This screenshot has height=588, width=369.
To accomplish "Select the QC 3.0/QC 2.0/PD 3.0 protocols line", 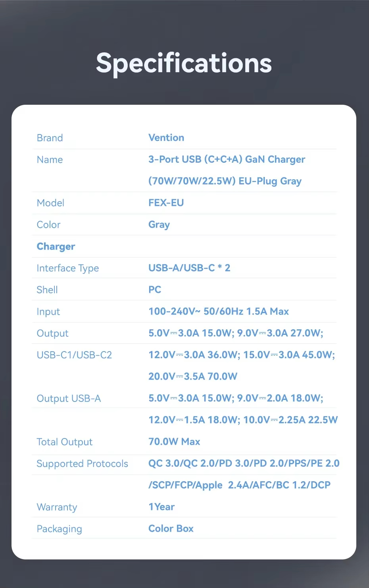I will click(x=244, y=463).
